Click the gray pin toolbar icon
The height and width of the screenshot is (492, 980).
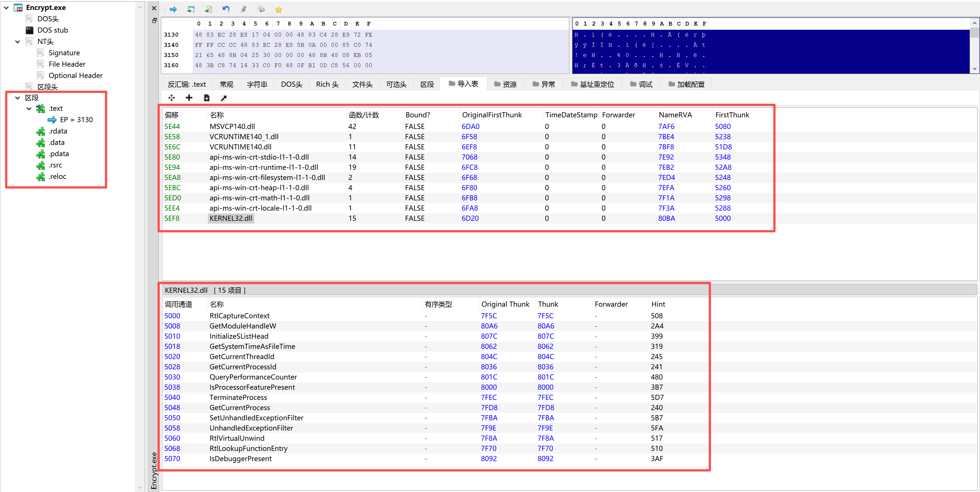[244, 9]
